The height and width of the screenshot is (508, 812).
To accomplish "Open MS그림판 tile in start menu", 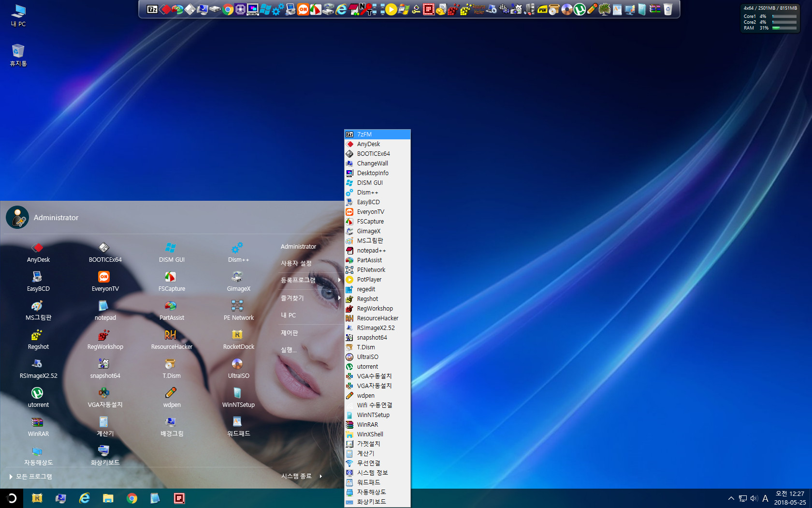I will [x=38, y=311].
